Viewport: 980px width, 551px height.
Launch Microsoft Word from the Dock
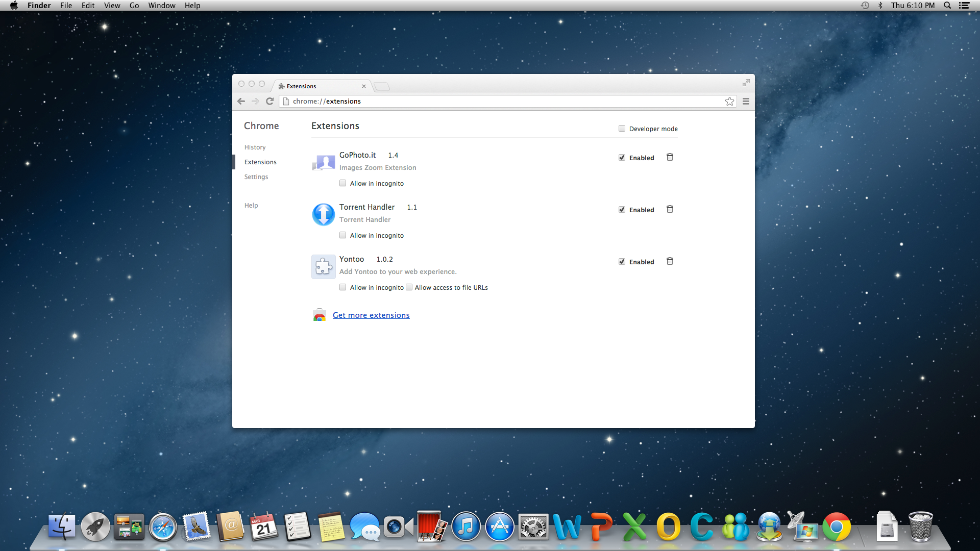[x=568, y=527]
